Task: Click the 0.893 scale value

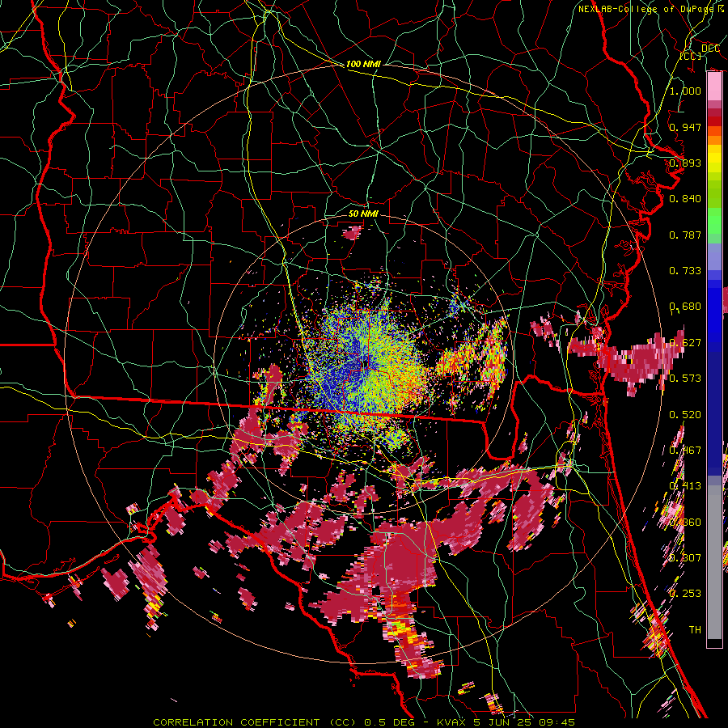Action: (x=685, y=163)
